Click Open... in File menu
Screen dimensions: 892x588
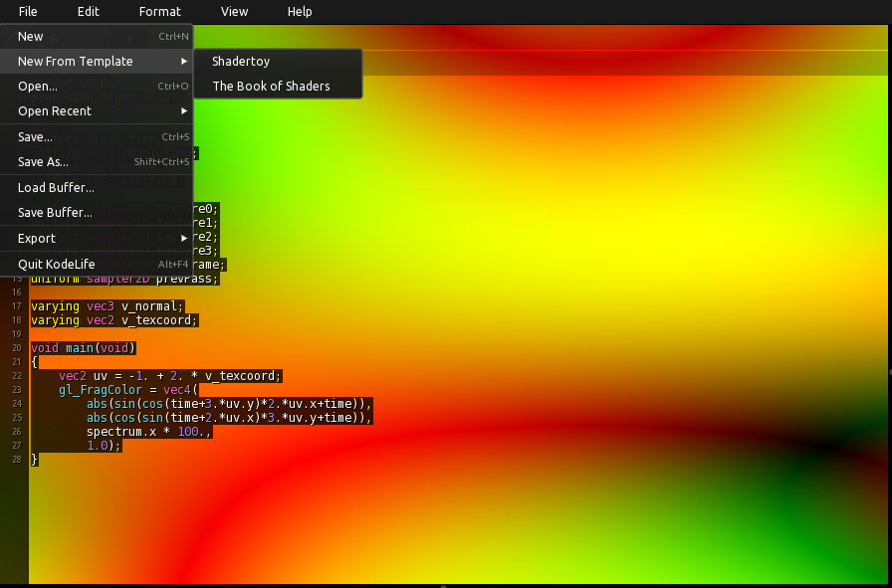pyautogui.click(x=97, y=86)
